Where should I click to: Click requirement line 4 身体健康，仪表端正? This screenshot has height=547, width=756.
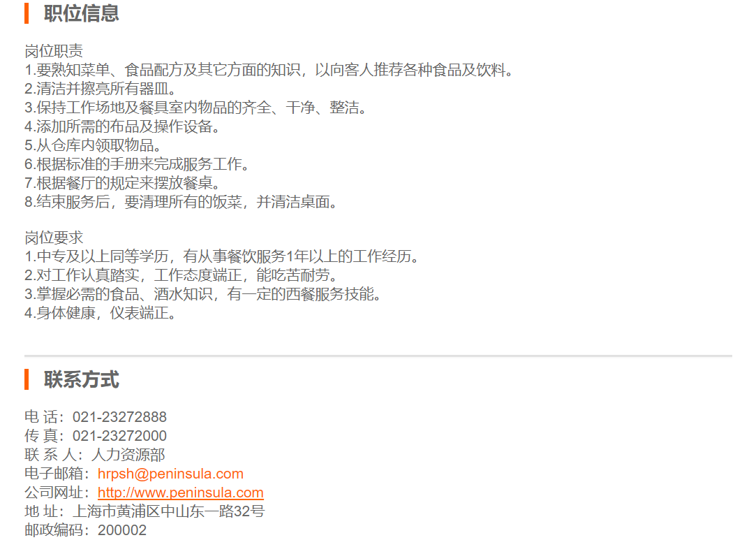coord(101,313)
